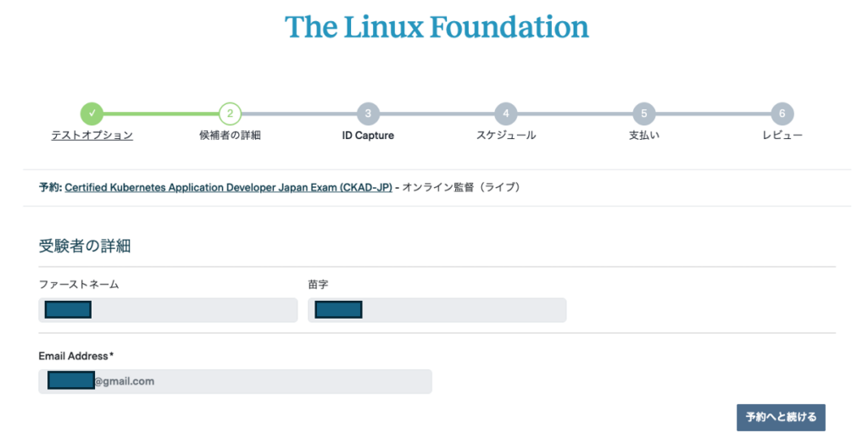
Task: Click the Email Address field label
Action: (76, 356)
